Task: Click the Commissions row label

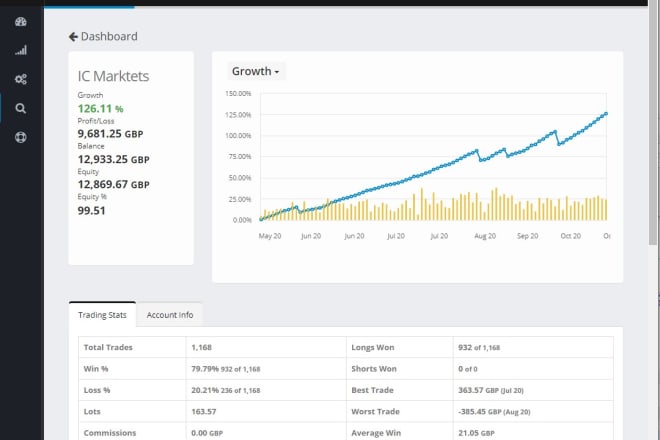Action: 110,433
